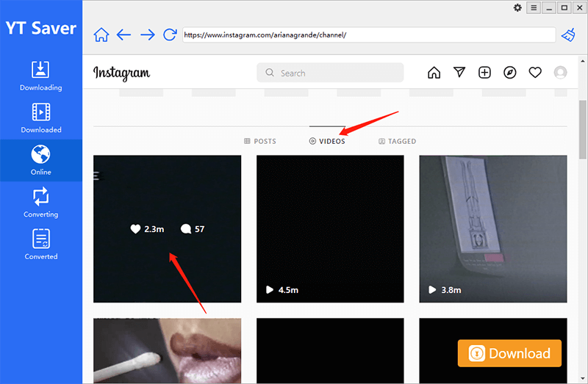Create a new Instagram post
Image resolution: width=588 pixels, height=384 pixels.
coord(484,72)
